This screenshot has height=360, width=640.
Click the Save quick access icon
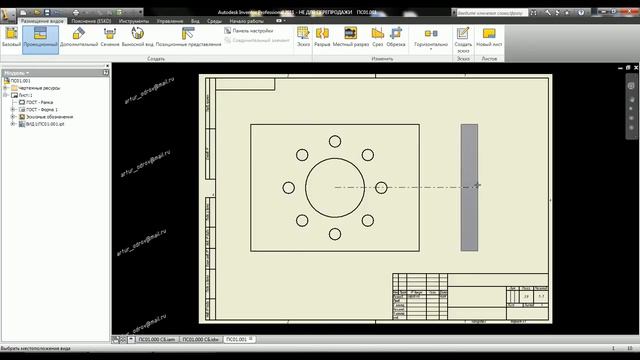click(47, 13)
